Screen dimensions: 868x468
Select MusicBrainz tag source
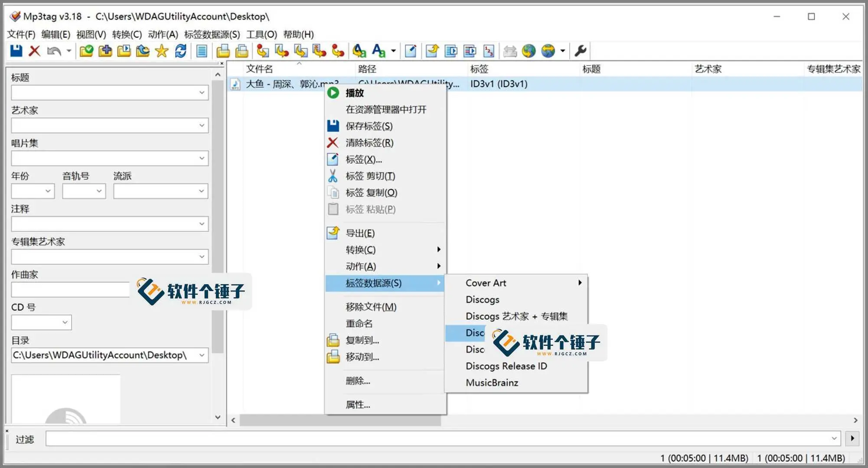pos(516,383)
